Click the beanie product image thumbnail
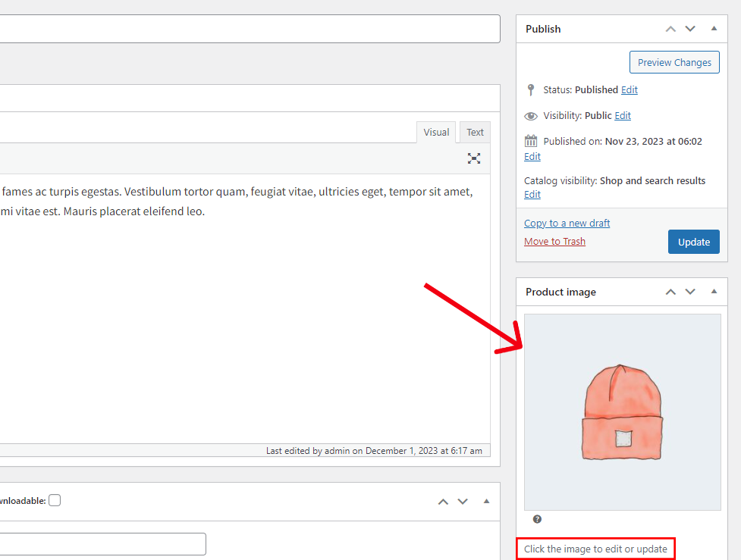Screen dimensions: 741x560 click(x=623, y=412)
